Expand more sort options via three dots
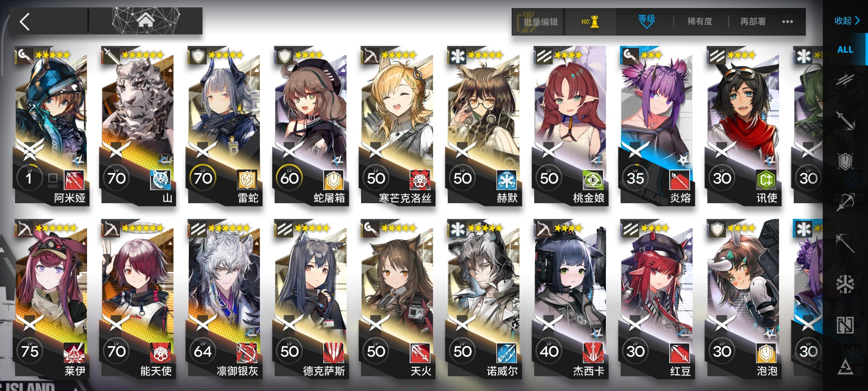Image resolution: width=868 pixels, height=391 pixels. [787, 21]
